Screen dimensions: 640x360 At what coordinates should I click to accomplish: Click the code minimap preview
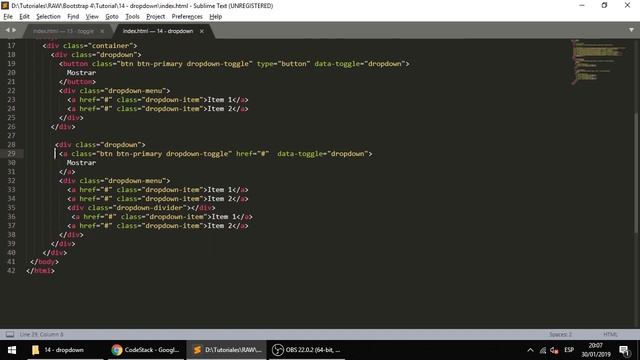(x=598, y=61)
